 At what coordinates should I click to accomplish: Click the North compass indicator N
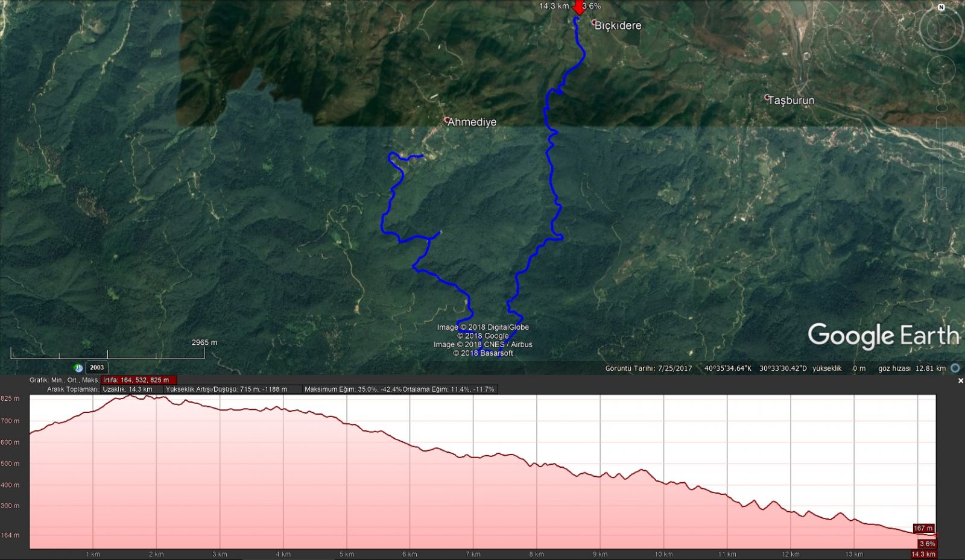tap(941, 7)
